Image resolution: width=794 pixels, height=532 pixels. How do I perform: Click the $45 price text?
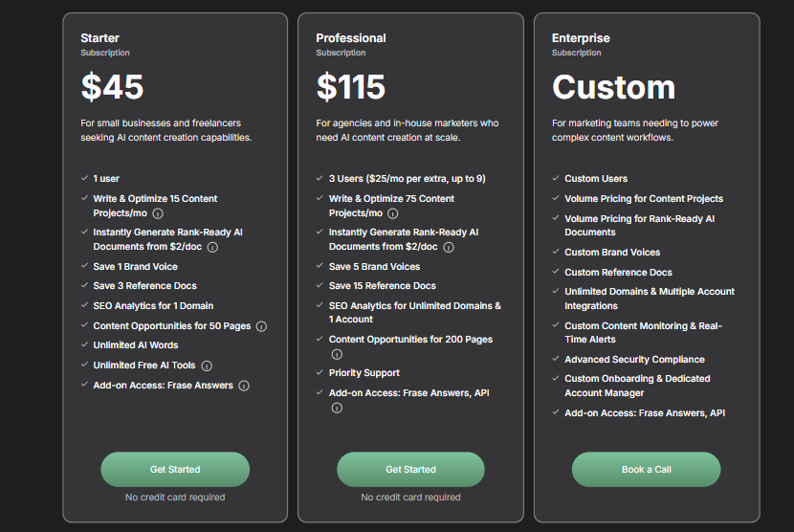click(x=113, y=87)
